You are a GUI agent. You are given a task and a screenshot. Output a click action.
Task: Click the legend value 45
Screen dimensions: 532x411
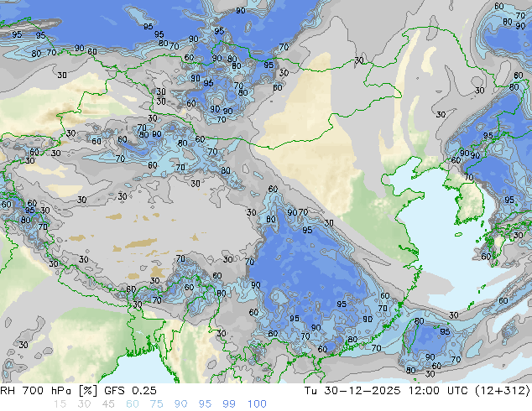coord(108,404)
